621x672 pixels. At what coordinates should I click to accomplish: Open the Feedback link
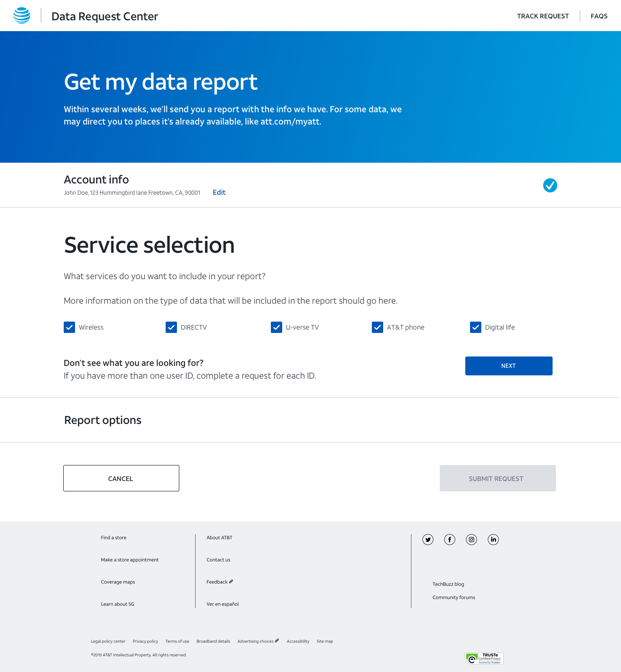pos(220,582)
